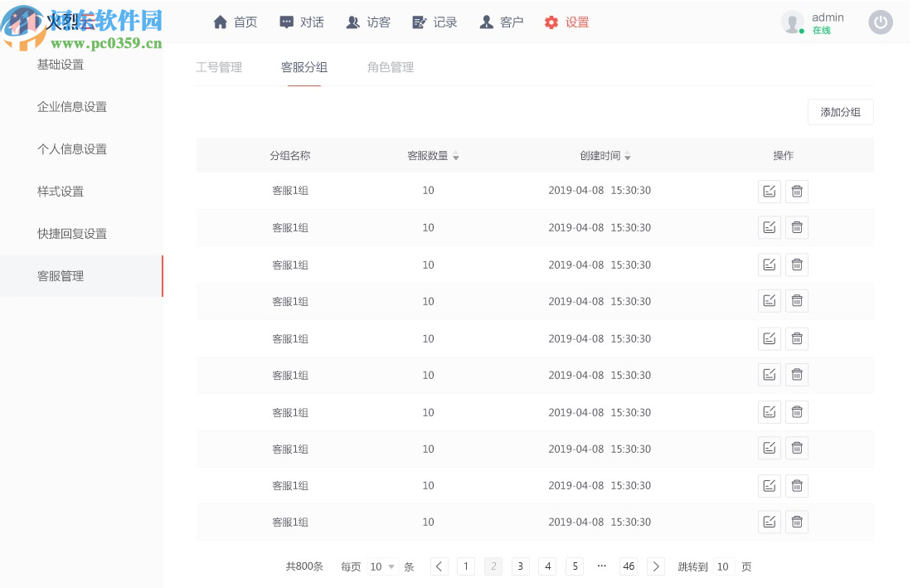
Task: Edit the sixth row's group
Action: [x=770, y=375]
